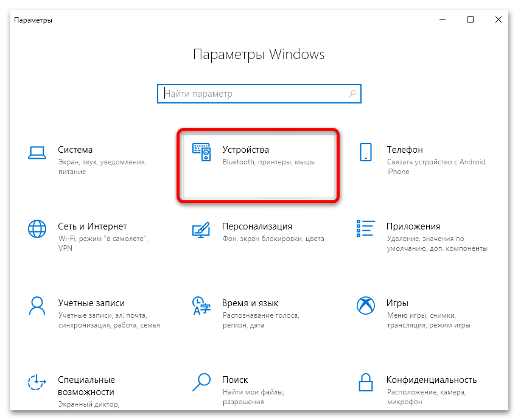Open the Сеть и Интернет title
Image resolution: width=518 pixels, height=420 pixels.
[x=93, y=226]
